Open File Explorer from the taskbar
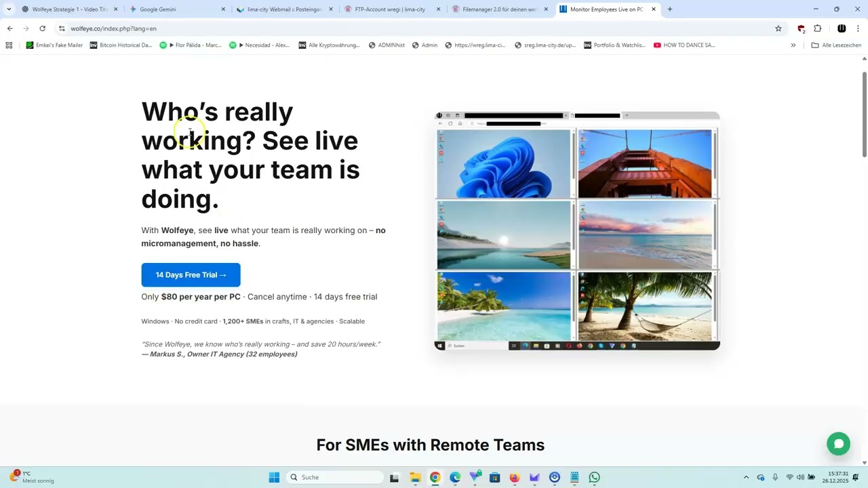This screenshot has width=868, height=488. pos(415,477)
